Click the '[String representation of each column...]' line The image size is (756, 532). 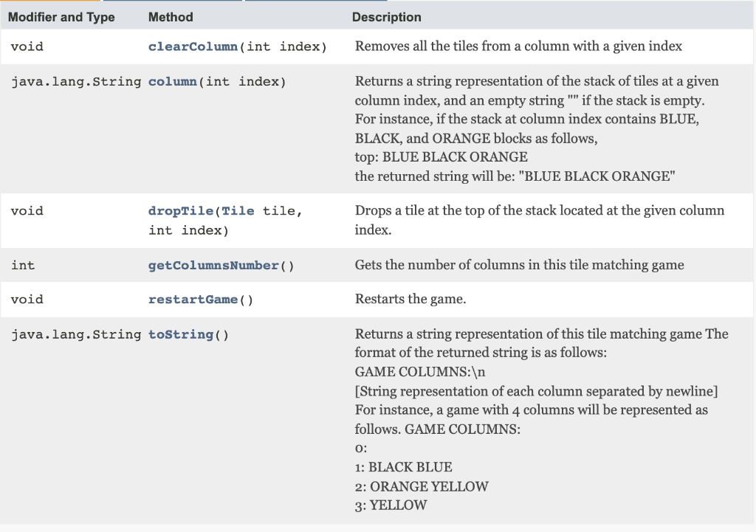(536, 391)
